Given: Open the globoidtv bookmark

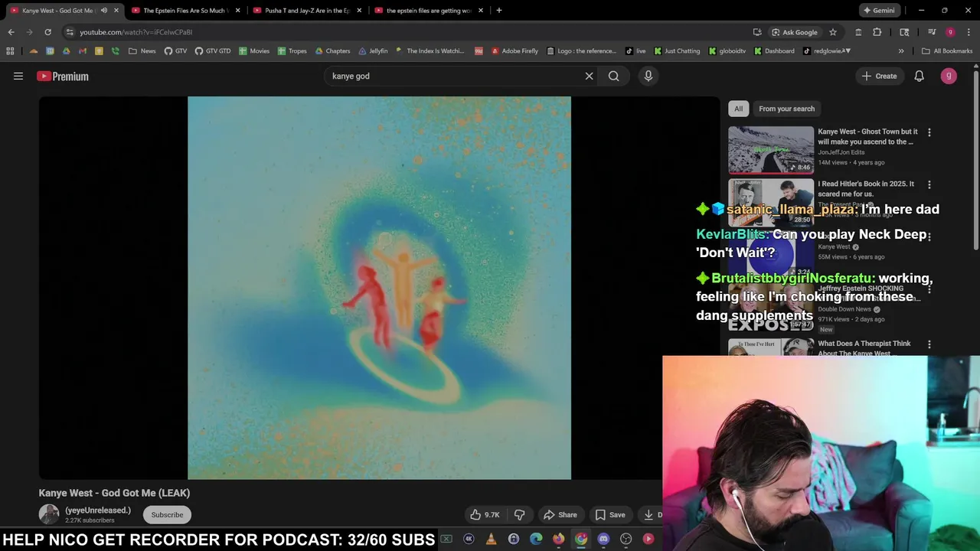Looking at the screenshot, I should (727, 51).
